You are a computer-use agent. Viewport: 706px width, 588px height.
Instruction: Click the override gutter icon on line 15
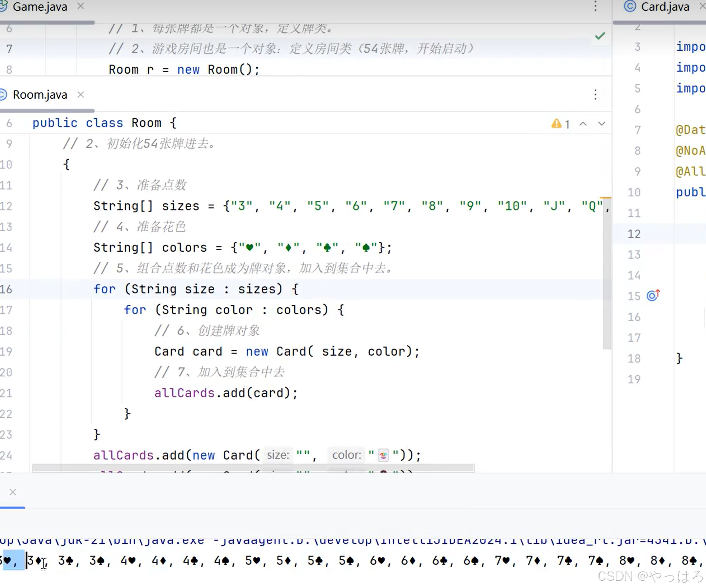pos(653,295)
